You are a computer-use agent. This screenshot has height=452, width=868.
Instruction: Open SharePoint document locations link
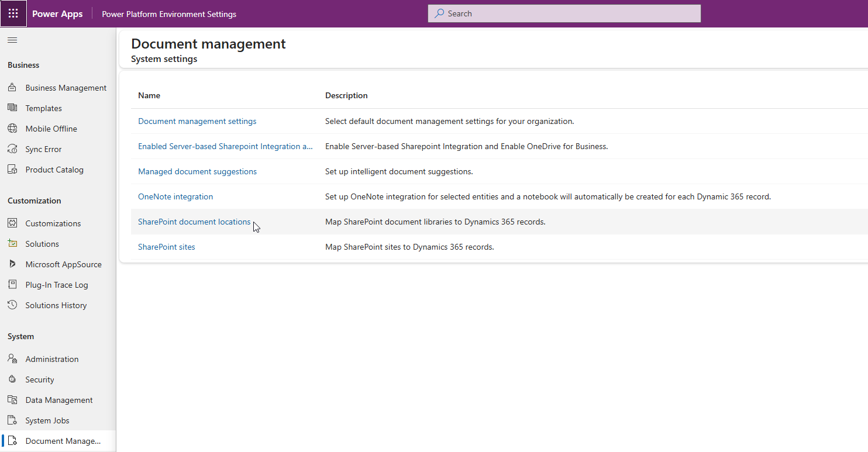pyautogui.click(x=194, y=222)
